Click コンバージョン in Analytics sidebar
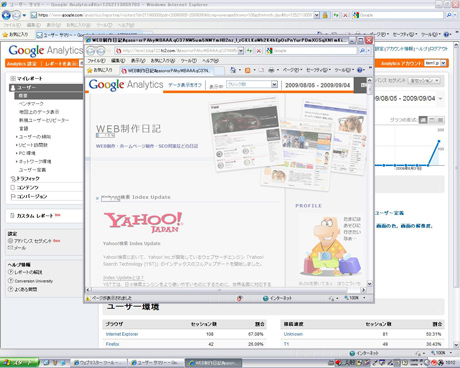The width and height of the screenshot is (460, 368). point(32,196)
